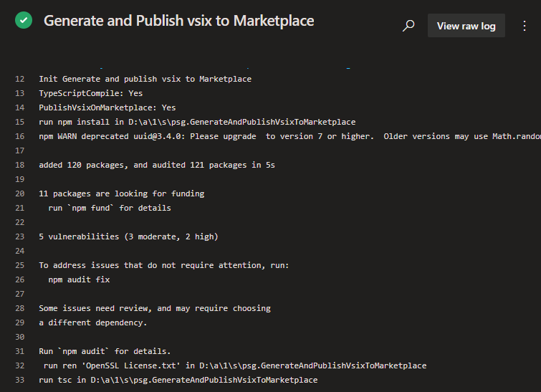Select log line 12 Init Generate and publish
The image size is (541, 392).
(x=145, y=79)
